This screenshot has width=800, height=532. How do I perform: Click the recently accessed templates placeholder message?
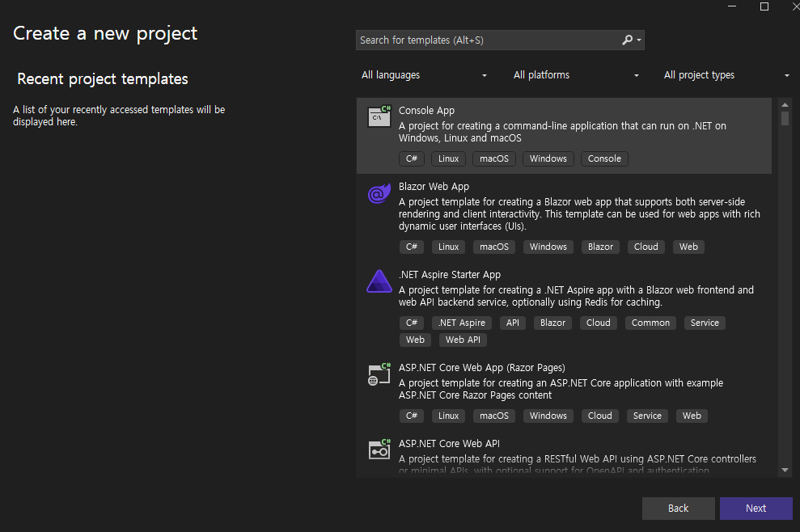119,116
